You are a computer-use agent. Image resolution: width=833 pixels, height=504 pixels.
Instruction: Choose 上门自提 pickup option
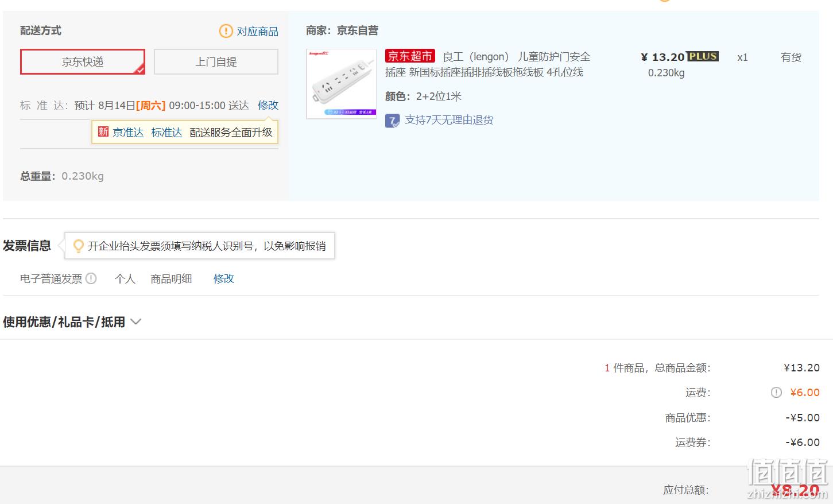coord(216,62)
